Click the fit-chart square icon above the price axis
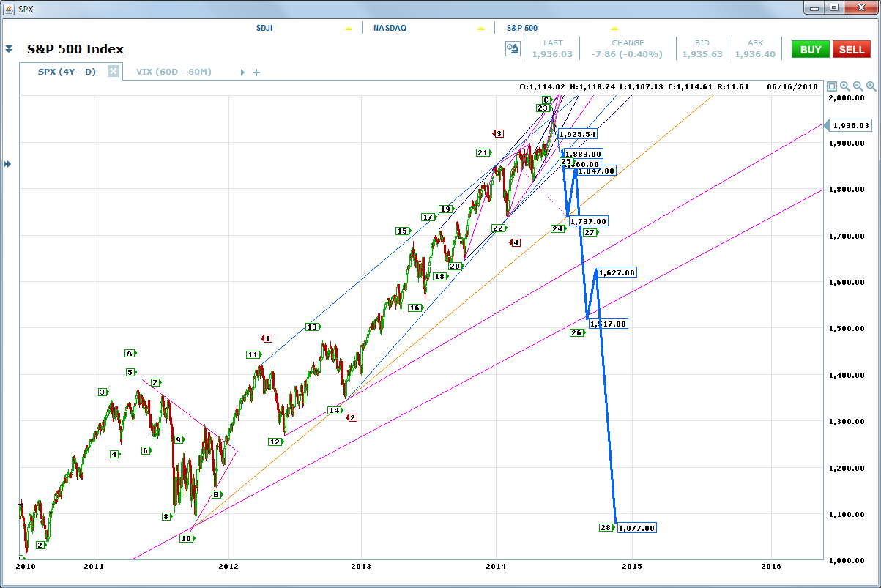This screenshot has height=588, width=881. tap(831, 86)
